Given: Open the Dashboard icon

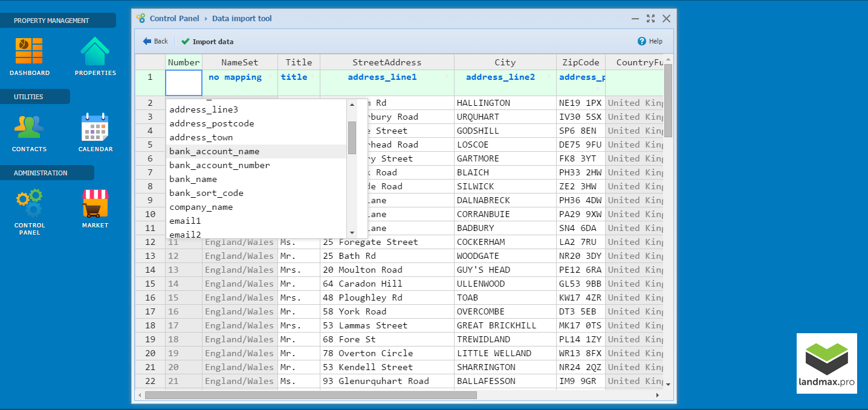Looking at the screenshot, I should tap(29, 51).
